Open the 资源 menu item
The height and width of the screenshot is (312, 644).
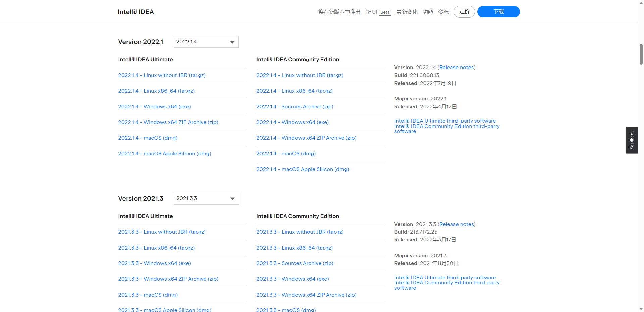coord(443,12)
